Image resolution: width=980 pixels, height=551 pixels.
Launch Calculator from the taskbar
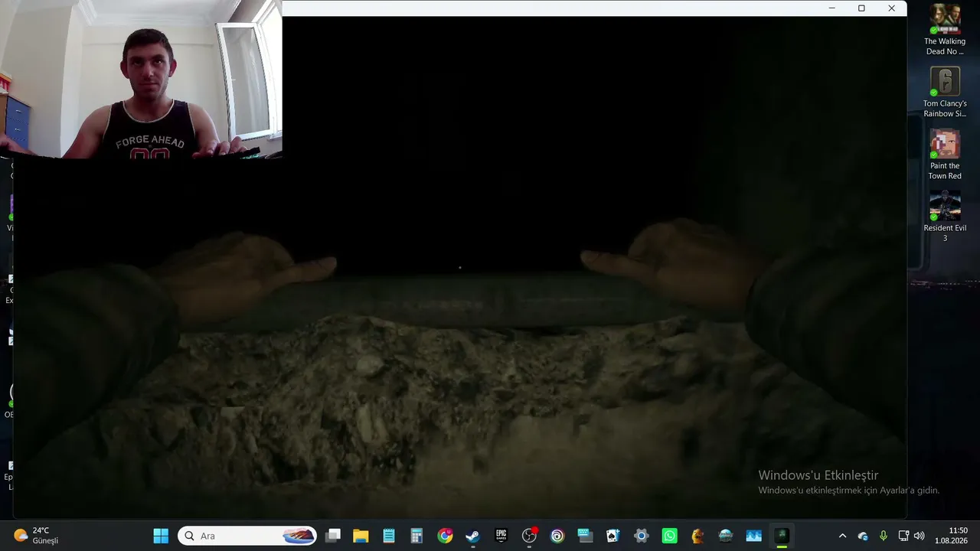[x=416, y=536]
